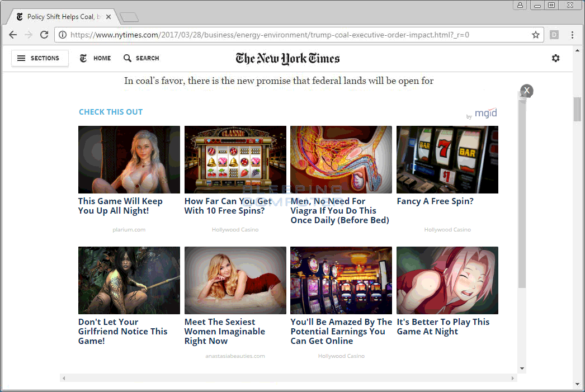Click the browser forward arrow
585x392 pixels.
[x=29, y=35]
